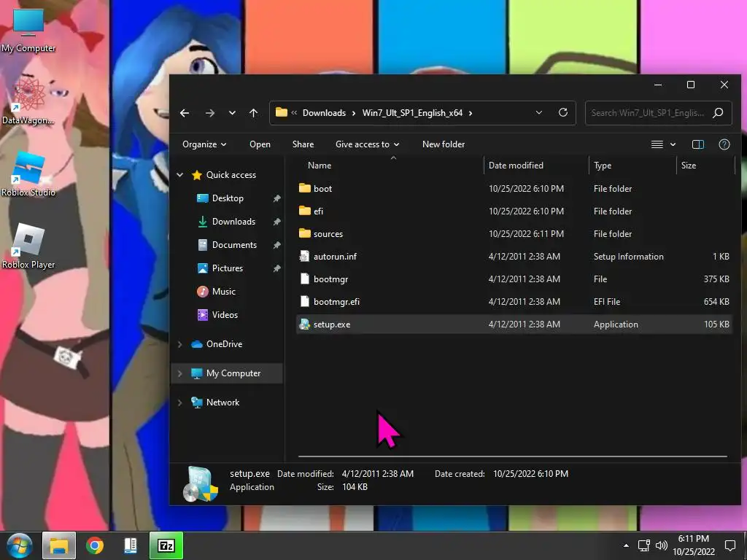The width and height of the screenshot is (747, 560).
Task: Open volume control in system tray
Action: click(661, 545)
